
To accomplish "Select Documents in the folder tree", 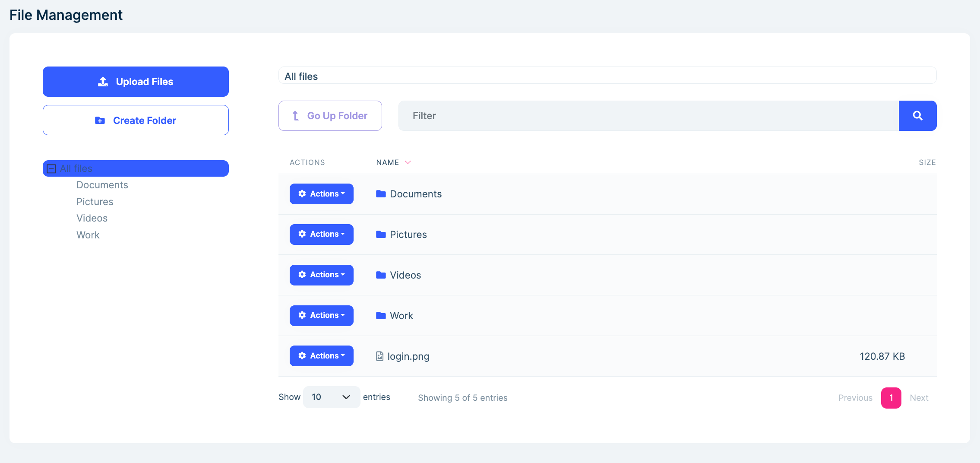I will tap(102, 184).
